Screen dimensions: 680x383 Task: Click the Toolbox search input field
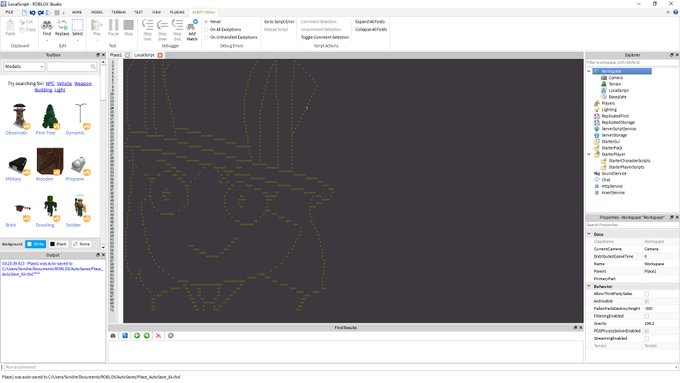click(72, 67)
